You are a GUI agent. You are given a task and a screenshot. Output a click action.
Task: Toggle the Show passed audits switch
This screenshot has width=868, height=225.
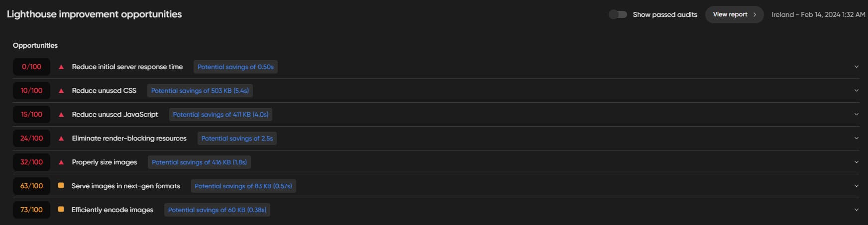click(618, 14)
